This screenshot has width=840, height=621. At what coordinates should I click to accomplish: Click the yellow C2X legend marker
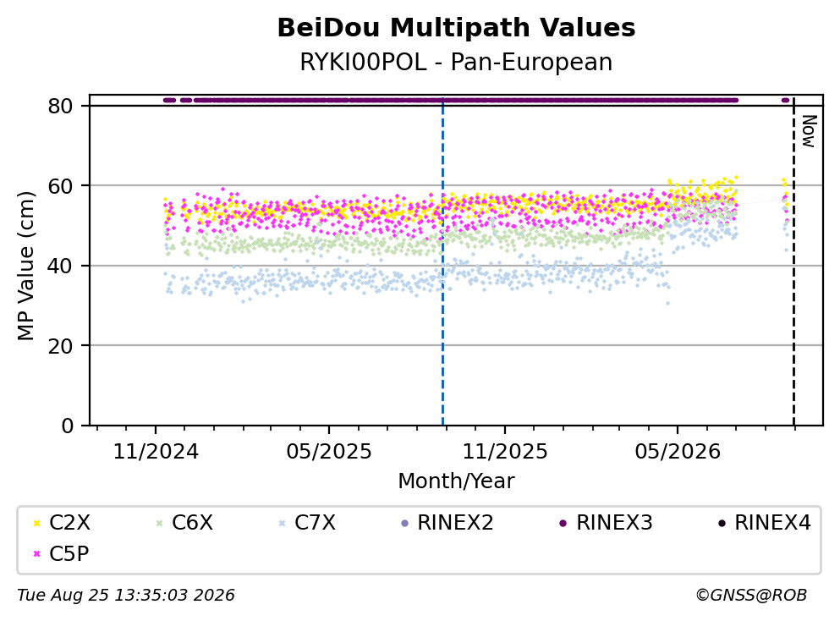tap(36, 523)
